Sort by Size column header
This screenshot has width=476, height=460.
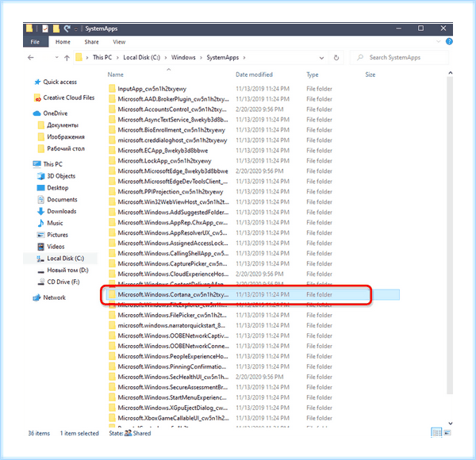(370, 75)
